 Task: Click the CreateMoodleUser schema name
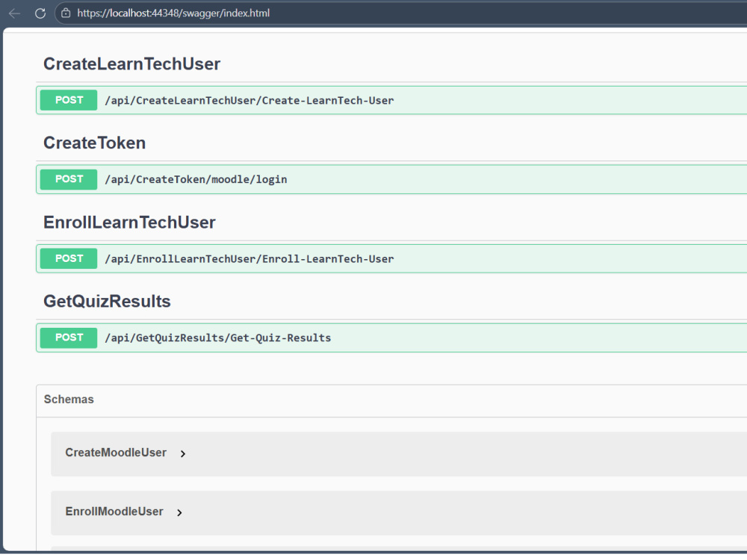tap(116, 452)
